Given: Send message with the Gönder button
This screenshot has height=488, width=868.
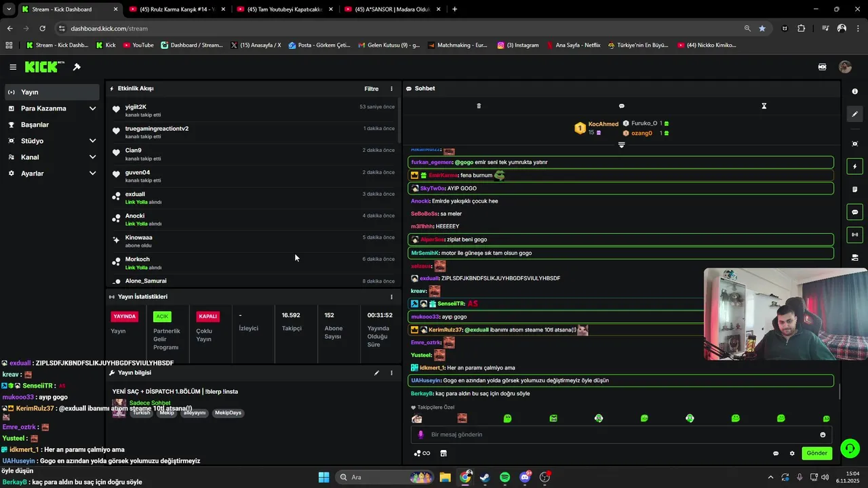Looking at the screenshot, I should (816, 453).
